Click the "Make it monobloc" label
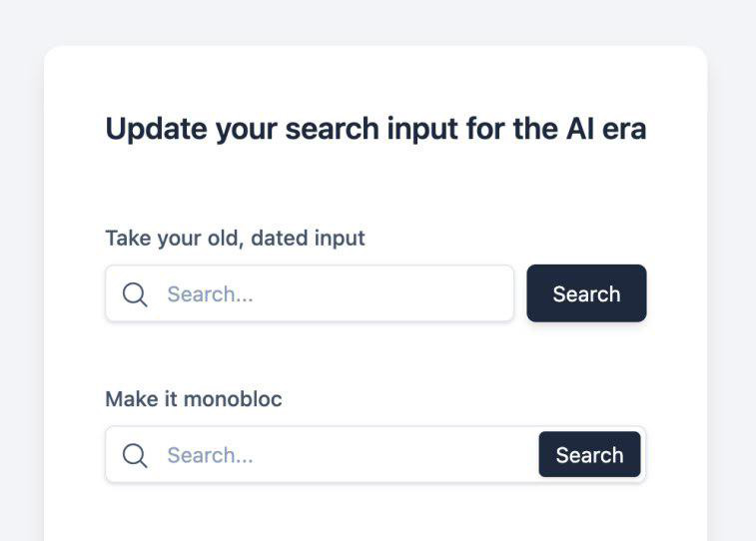Viewport: 756px width, 541px height. click(194, 400)
